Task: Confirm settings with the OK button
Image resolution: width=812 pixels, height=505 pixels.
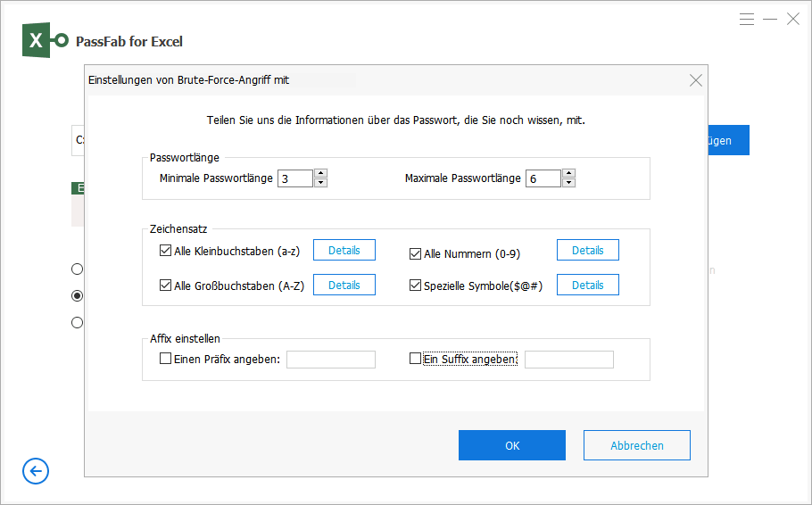Action: pyautogui.click(x=511, y=445)
